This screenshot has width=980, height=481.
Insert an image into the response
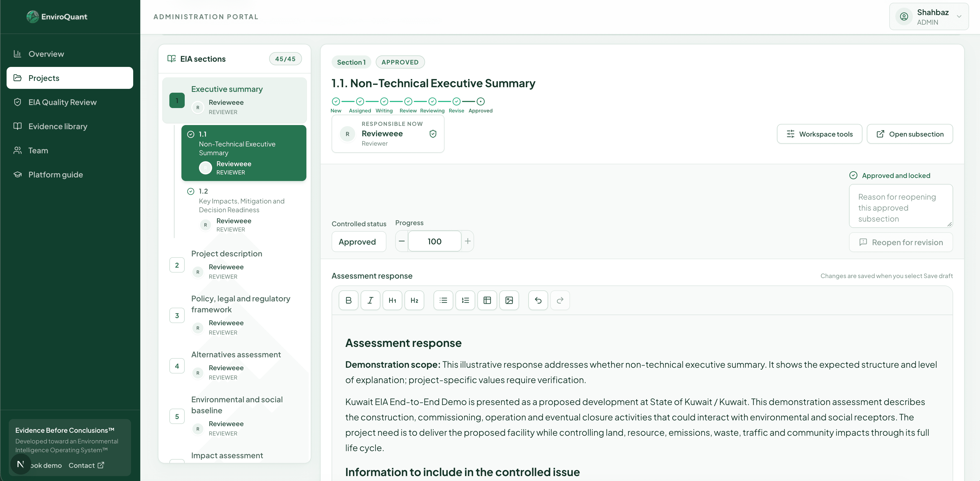[509, 300]
